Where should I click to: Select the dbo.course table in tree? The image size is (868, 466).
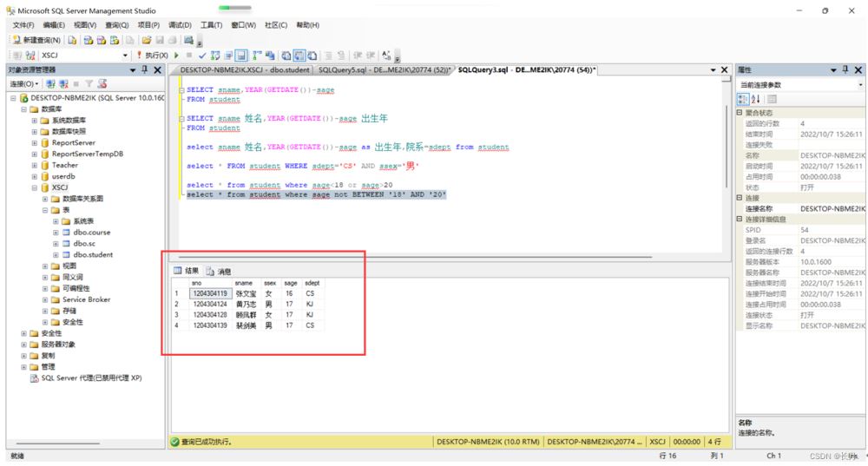pos(91,233)
